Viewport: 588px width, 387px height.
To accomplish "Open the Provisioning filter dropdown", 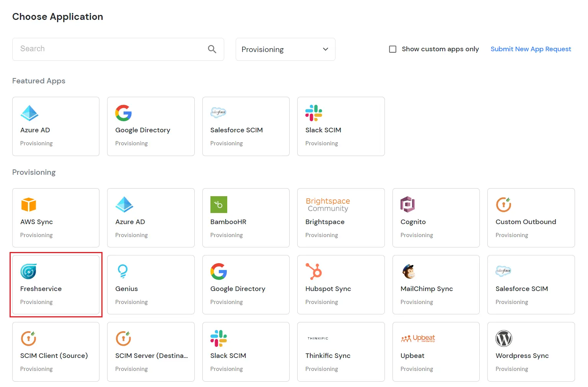I will pyautogui.click(x=285, y=49).
